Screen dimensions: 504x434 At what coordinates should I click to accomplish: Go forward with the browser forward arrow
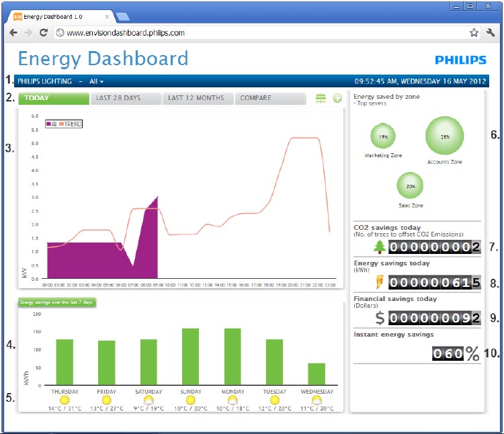click(28, 32)
